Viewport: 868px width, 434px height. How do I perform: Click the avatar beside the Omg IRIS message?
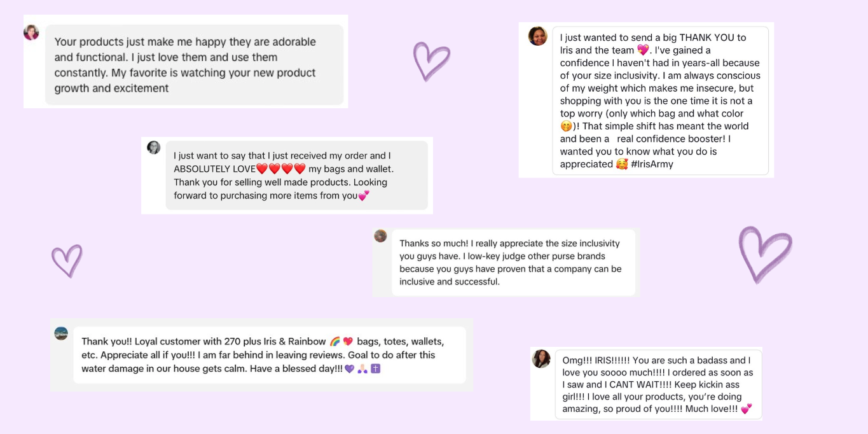(541, 359)
